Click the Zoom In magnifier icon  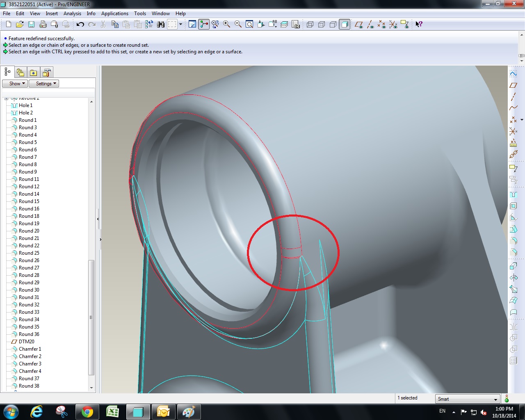226,25
